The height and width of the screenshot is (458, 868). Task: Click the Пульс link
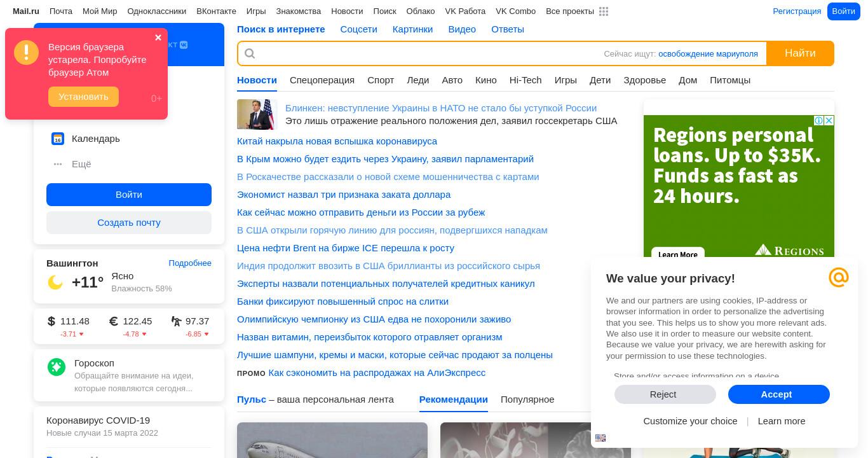(252, 399)
